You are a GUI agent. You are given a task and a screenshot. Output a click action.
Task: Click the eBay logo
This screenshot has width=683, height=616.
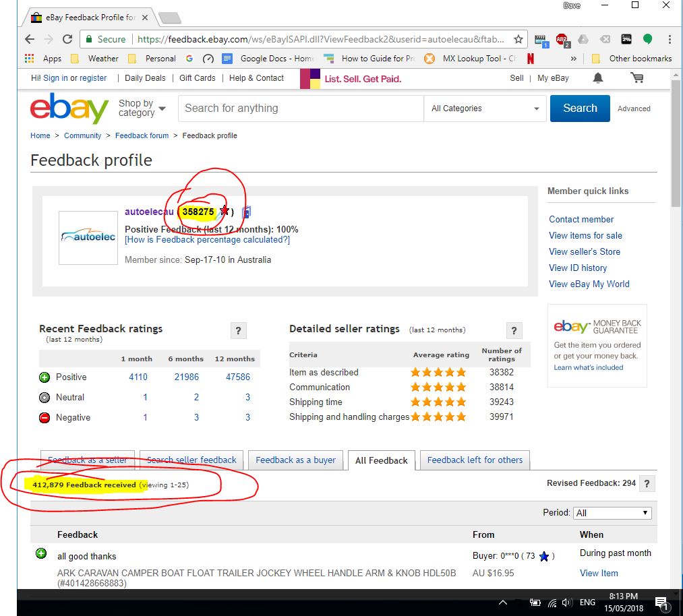click(69, 109)
